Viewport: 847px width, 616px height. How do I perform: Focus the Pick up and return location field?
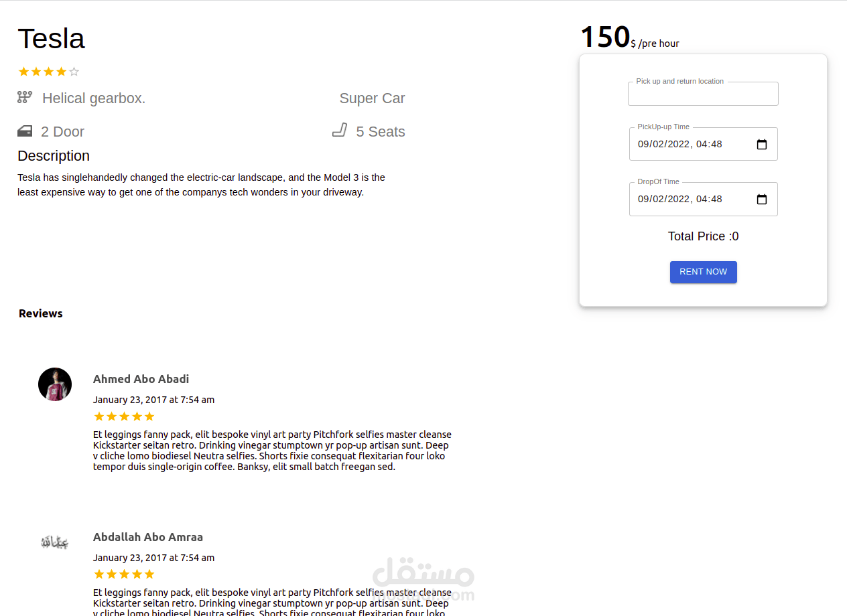(703, 94)
